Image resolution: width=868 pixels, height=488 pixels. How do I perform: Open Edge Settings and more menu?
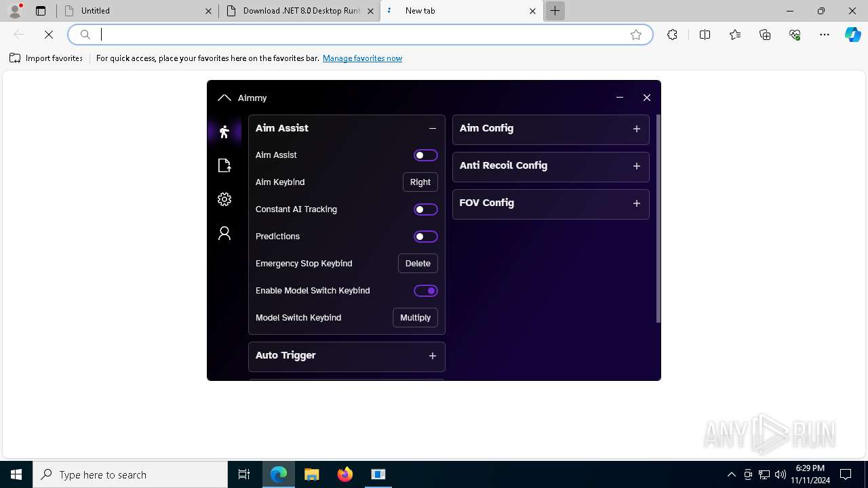pos(825,35)
